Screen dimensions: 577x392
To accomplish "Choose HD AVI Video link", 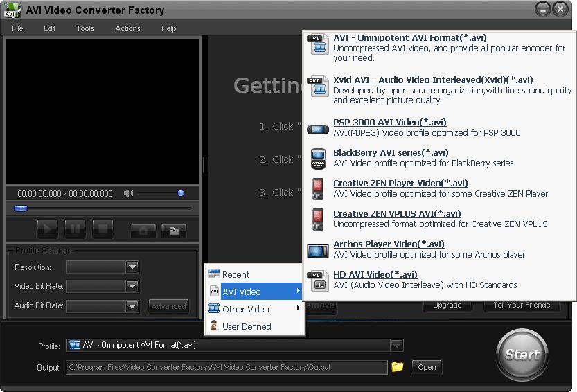I will (375, 275).
